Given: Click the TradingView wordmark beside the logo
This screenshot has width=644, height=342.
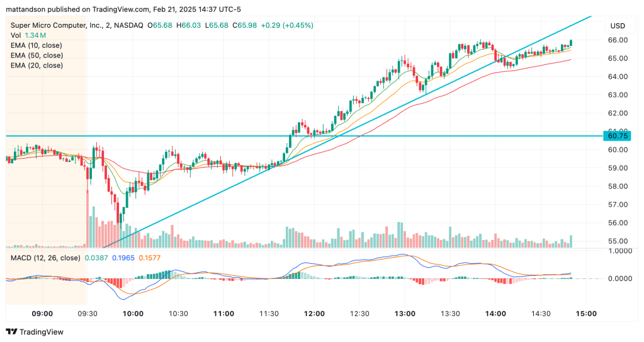Looking at the screenshot, I should (44, 332).
